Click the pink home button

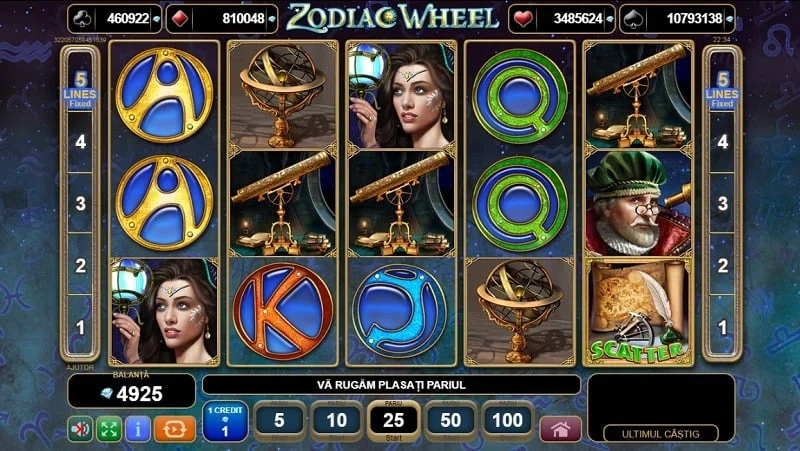tap(561, 429)
